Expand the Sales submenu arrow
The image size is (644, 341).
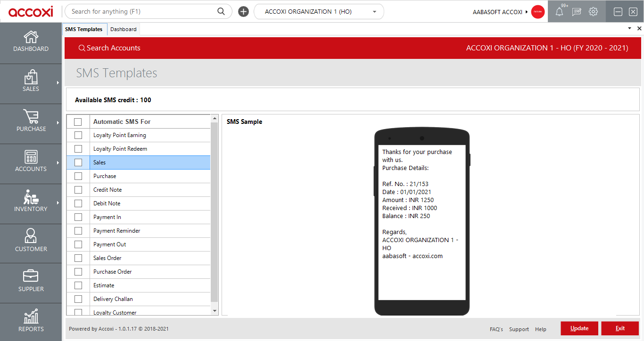(58, 83)
